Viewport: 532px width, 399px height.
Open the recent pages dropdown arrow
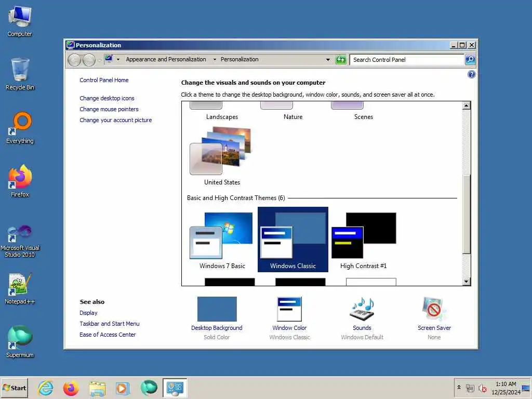click(100, 60)
